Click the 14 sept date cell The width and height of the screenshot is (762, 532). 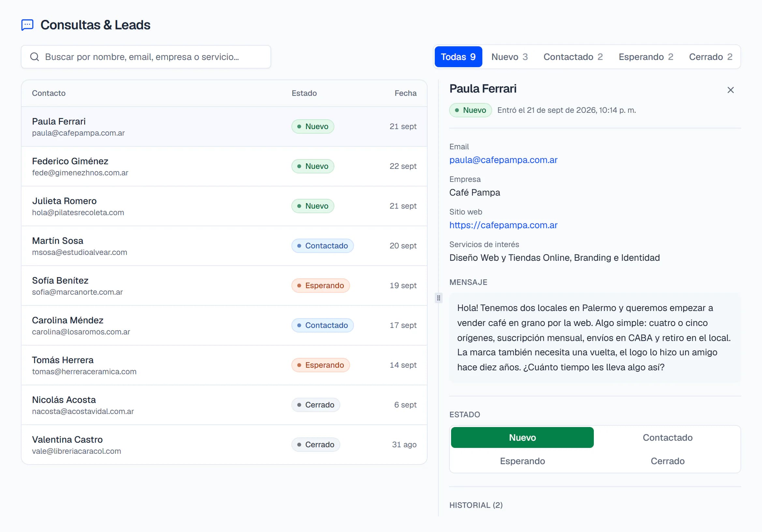403,365
